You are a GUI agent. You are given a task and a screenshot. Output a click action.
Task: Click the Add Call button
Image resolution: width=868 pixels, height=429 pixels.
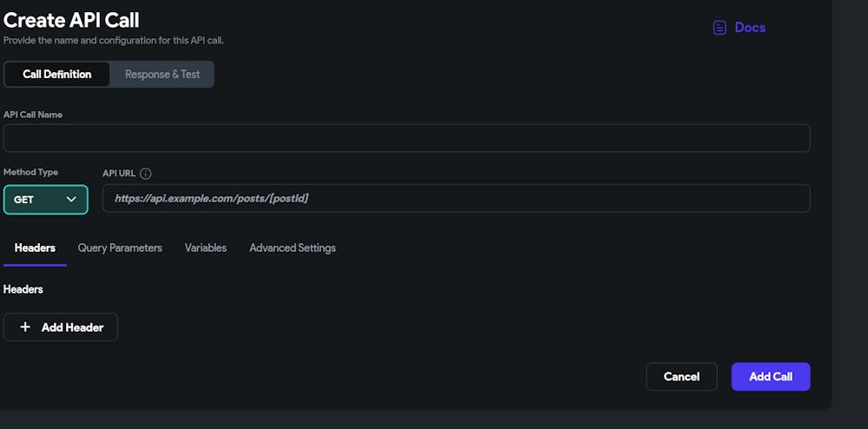pyautogui.click(x=771, y=377)
